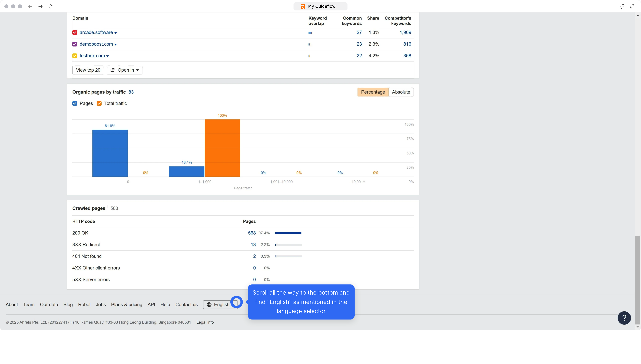
Task: Deselect the testbox.com domain checkbox
Action: 75,56
